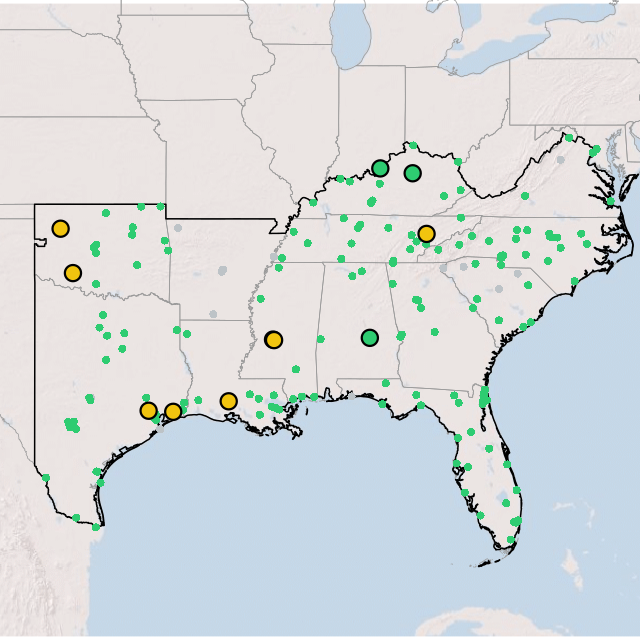
Task: Click green dot at Kentucky's northern tip
Action: pyautogui.click(x=413, y=145)
